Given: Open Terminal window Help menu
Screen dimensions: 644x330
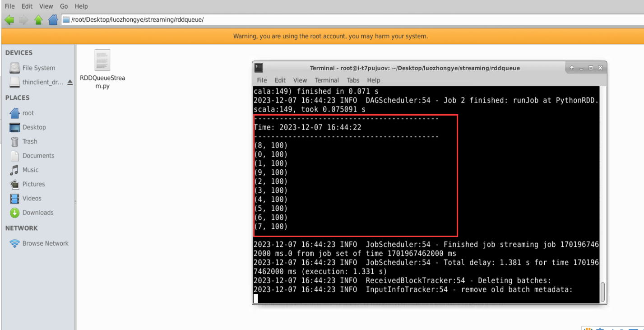Looking at the screenshot, I should coord(374,80).
